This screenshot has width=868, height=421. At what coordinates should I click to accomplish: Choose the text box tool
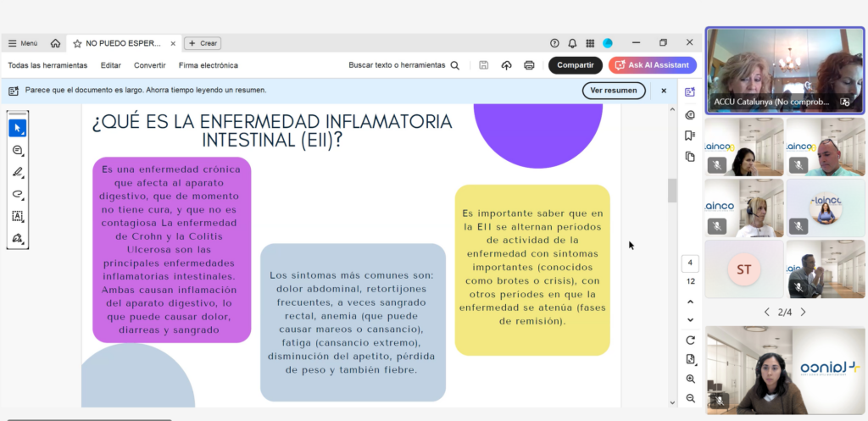coord(18,216)
